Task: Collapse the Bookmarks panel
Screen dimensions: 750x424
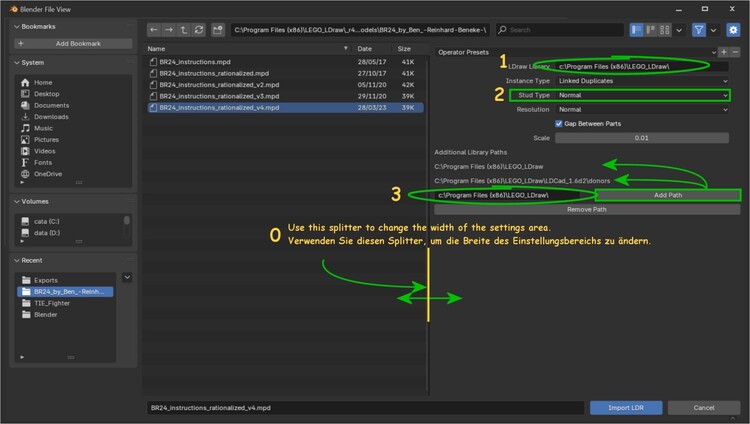Action: (x=16, y=28)
